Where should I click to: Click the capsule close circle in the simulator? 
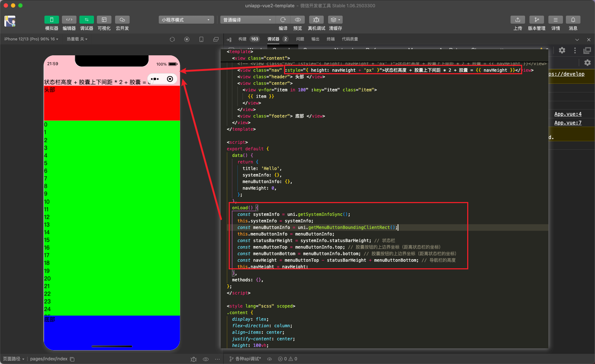coord(170,79)
